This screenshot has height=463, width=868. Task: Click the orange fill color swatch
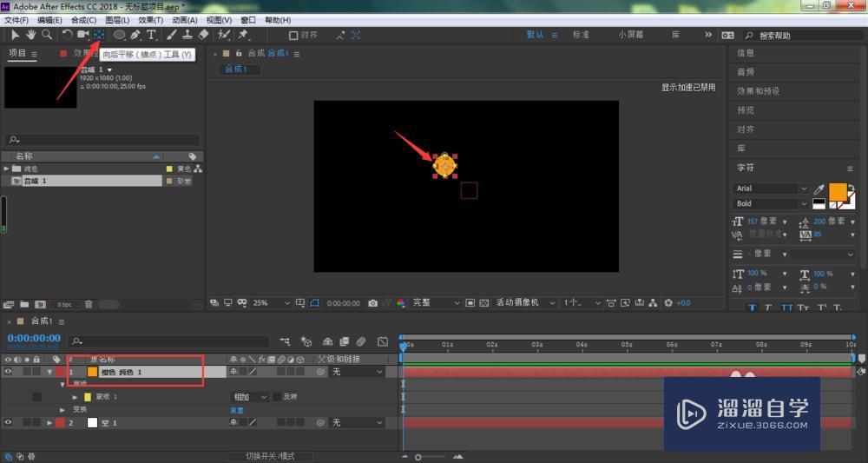coord(838,192)
